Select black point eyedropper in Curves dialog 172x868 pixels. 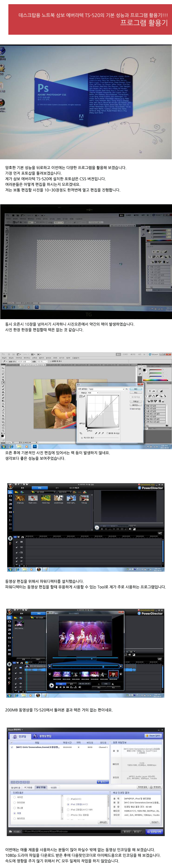click(x=96, y=433)
